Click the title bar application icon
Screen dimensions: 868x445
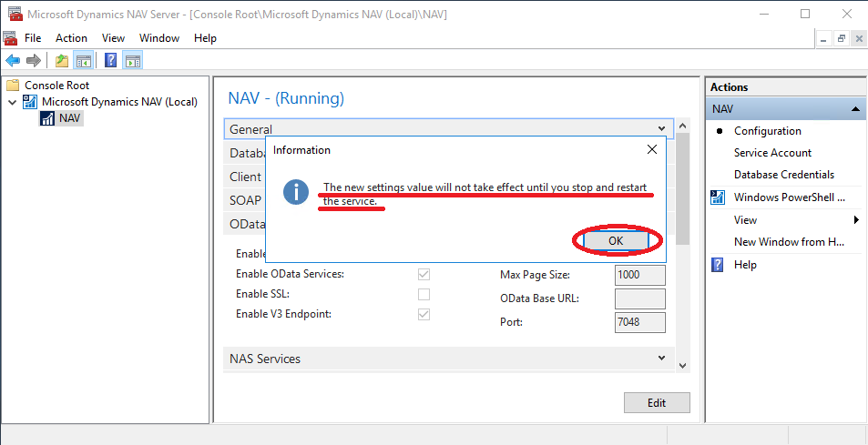pyautogui.click(x=15, y=14)
